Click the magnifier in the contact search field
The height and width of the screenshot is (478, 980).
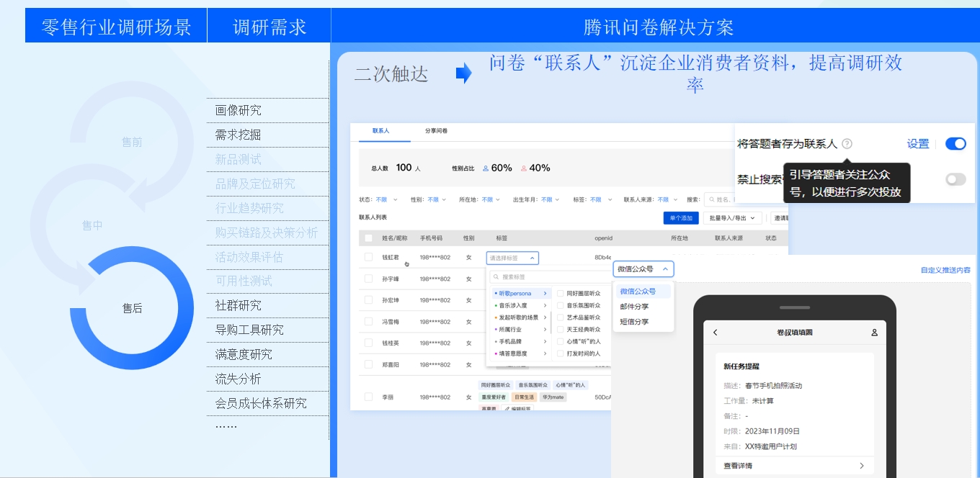pyautogui.click(x=711, y=199)
